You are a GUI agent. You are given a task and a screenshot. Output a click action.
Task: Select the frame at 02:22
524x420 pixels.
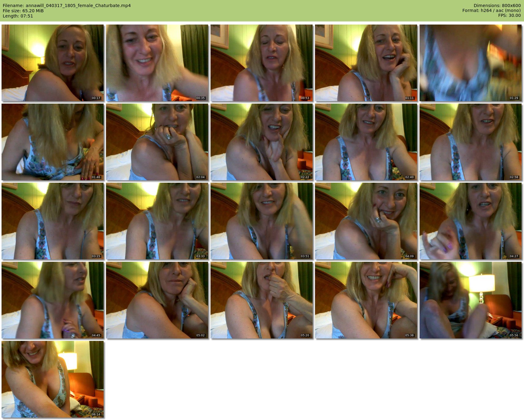[261, 142]
